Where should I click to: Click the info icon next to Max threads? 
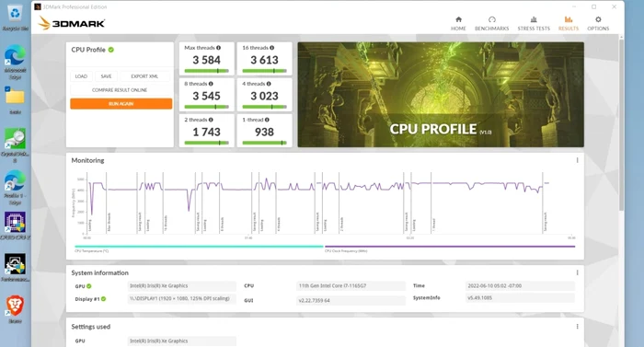click(219, 48)
